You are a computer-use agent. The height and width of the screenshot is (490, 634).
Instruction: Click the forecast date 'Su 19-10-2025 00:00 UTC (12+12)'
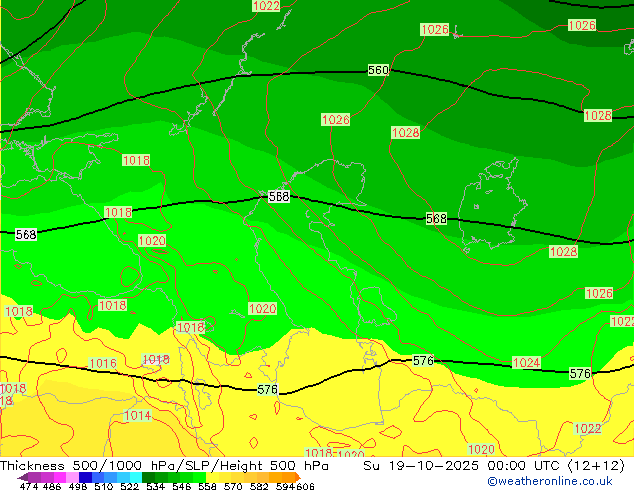pos(494,466)
